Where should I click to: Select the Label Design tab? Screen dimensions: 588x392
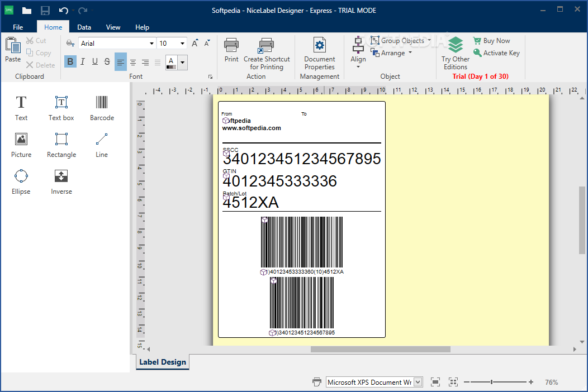pyautogui.click(x=163, y=362)
